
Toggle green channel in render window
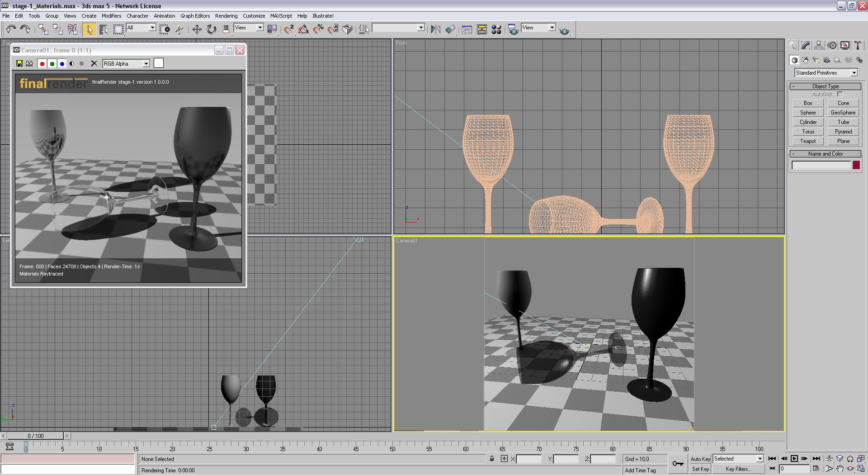point(52,63)
